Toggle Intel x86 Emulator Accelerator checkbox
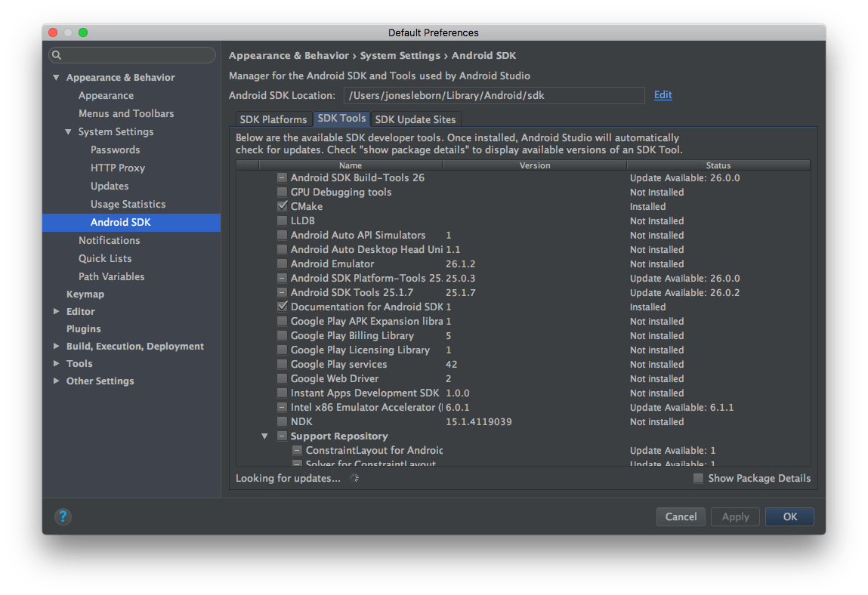Screen dimensions: 868x595 tap(282, 408)
